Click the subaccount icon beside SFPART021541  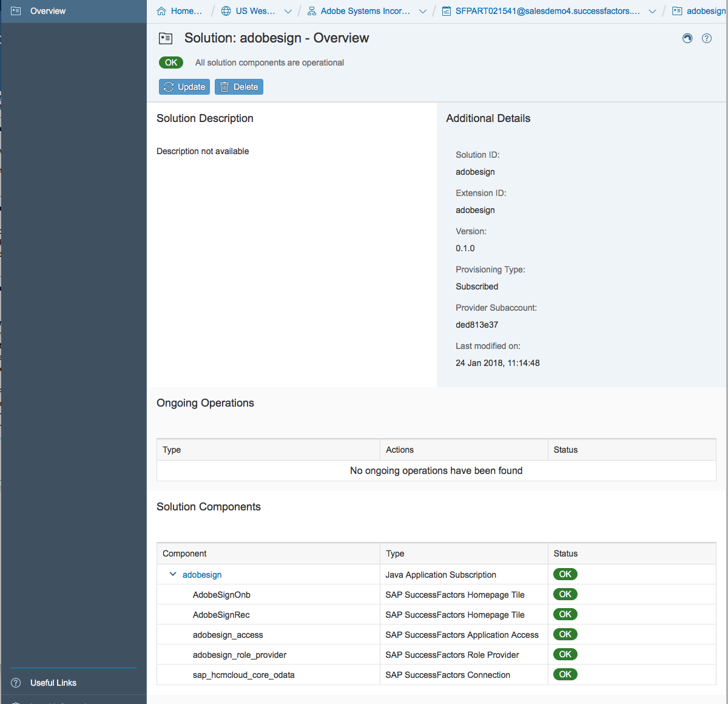(x=447, y=11)
